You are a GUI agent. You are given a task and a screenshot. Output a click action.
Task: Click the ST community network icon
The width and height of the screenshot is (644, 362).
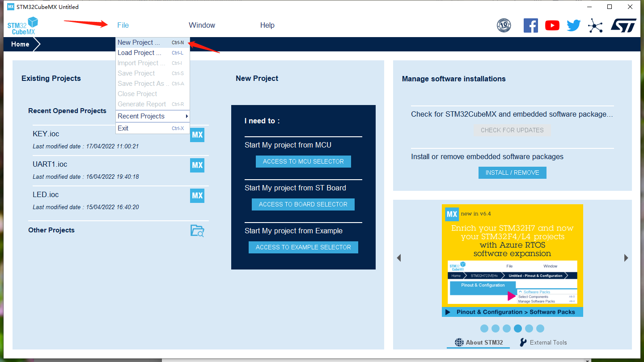coord(595,25)
